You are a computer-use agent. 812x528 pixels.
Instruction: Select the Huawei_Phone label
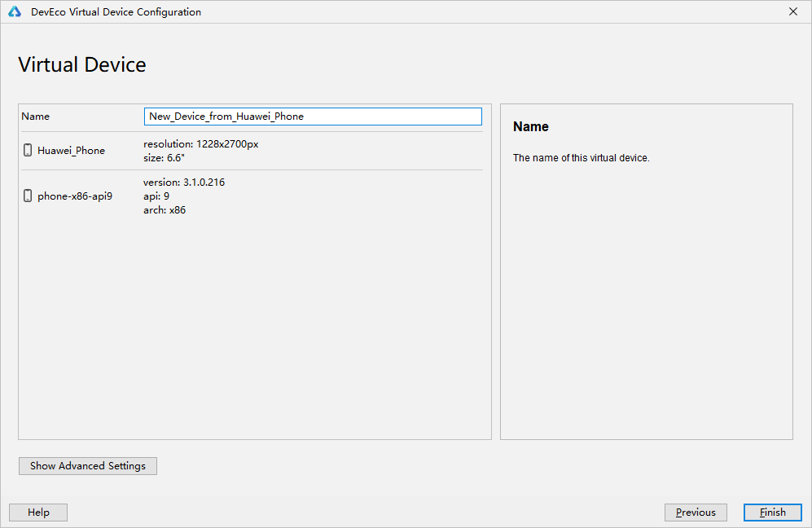pyautogui.click(x=72, y=151)
